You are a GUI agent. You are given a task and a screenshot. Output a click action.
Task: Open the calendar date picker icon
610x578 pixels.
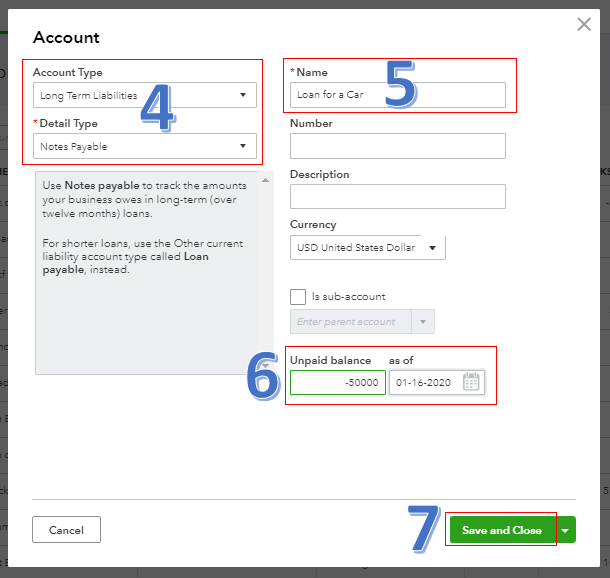(471, 382)
